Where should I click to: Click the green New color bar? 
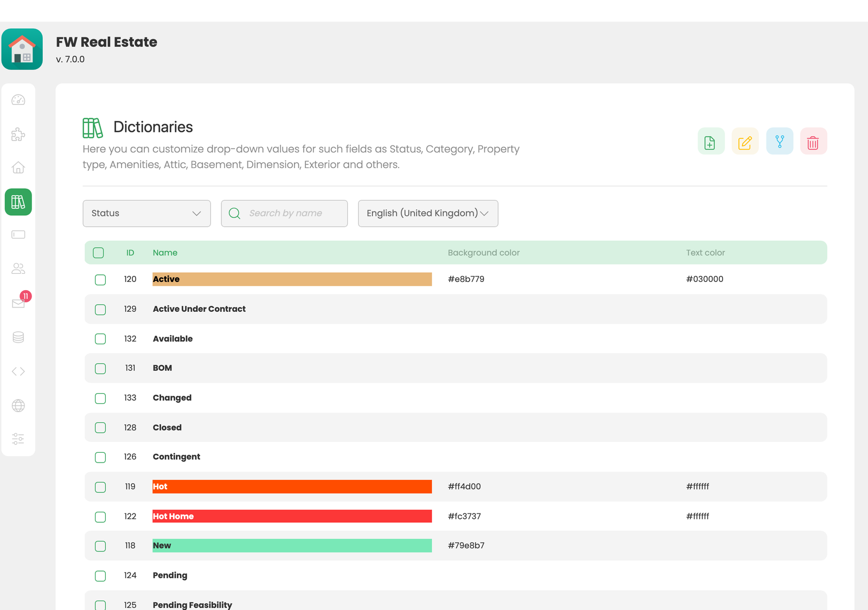292,545
